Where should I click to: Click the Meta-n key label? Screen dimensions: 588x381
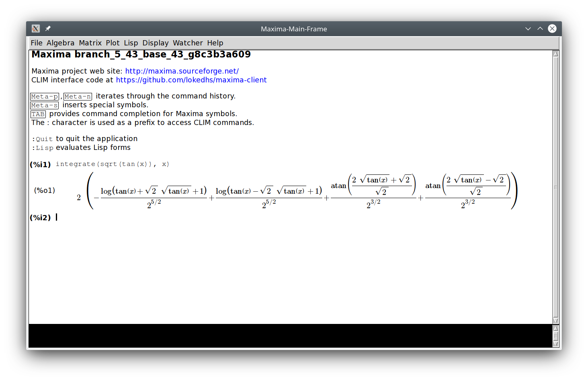(x=78, y=96)
